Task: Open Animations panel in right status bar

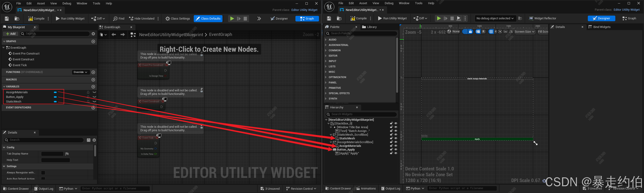Action: [x=366, y=188]
